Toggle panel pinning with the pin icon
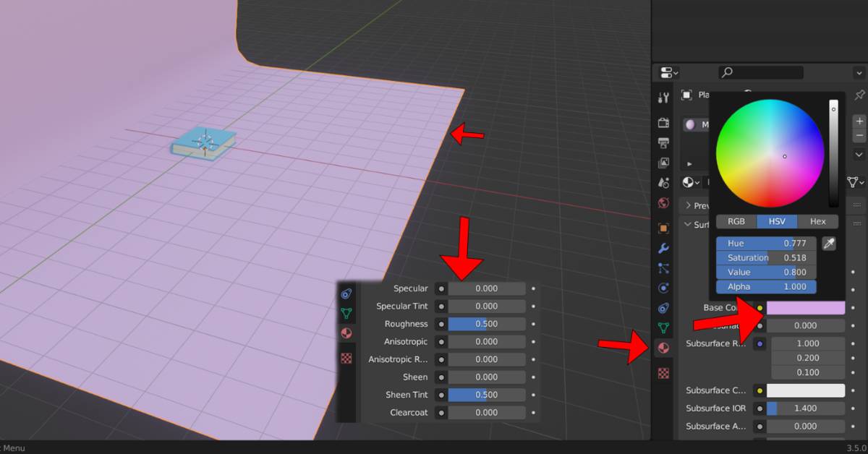The image size is (868, 454). [859, 95]
